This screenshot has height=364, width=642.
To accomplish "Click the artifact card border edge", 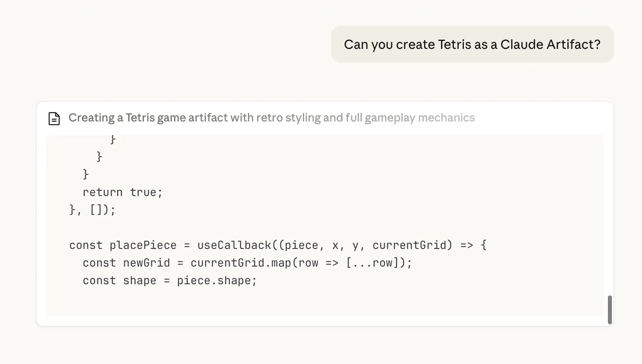I will tap(37, 214).
